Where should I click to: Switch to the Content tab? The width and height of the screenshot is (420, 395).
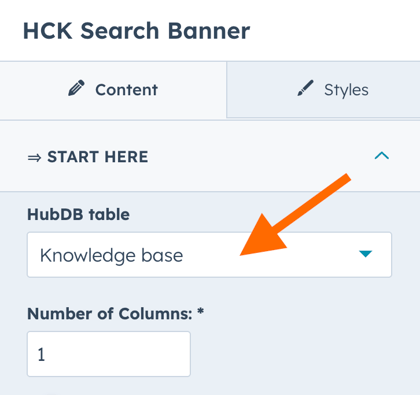point(113,90)
